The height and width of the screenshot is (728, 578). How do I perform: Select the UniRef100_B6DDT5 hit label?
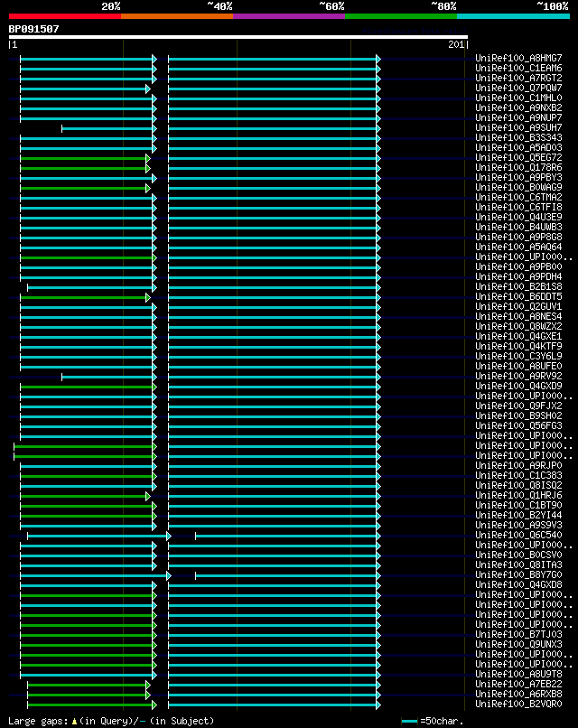[518, 296]
